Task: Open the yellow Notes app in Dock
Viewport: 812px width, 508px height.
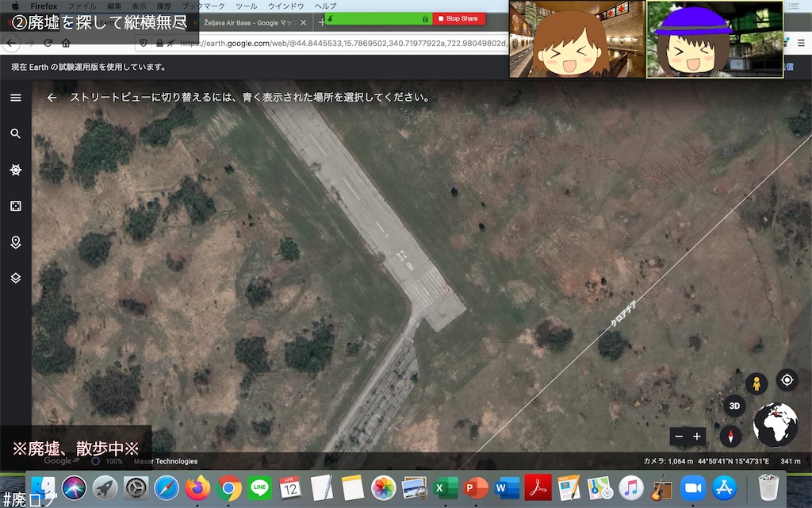Action: point(353,488)
